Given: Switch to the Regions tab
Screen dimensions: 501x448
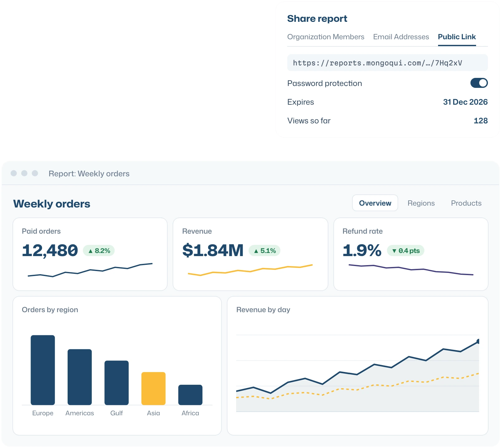Looking at the screenshot, I should click(421, 203).
